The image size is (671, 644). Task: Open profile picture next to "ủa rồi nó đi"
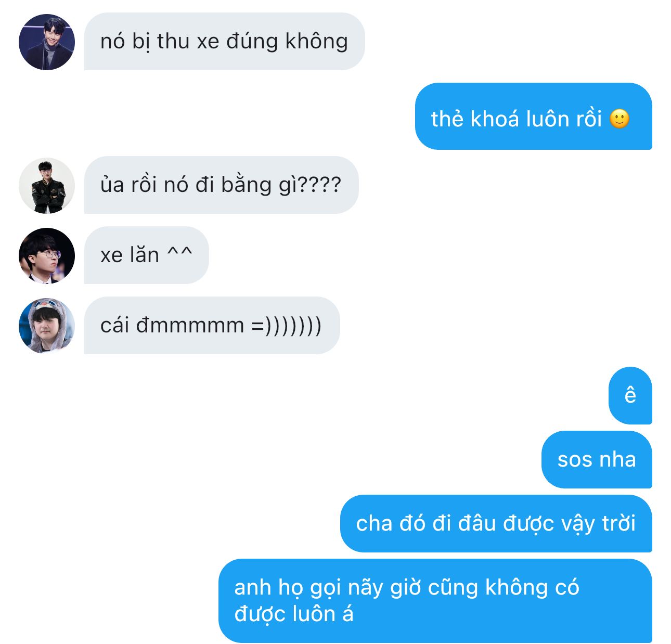(47, 186)
